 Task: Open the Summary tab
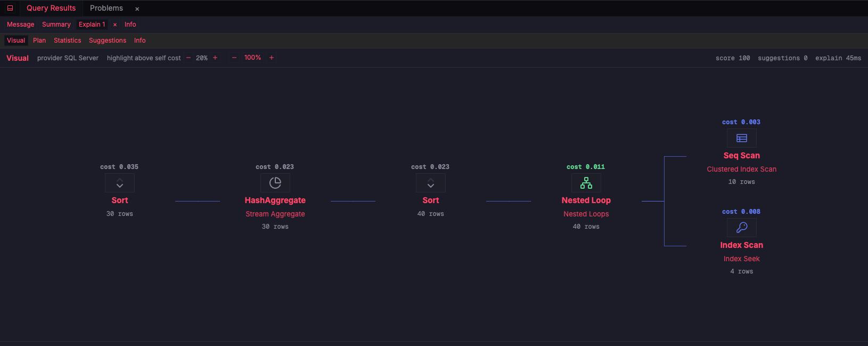tap(56, 25)
